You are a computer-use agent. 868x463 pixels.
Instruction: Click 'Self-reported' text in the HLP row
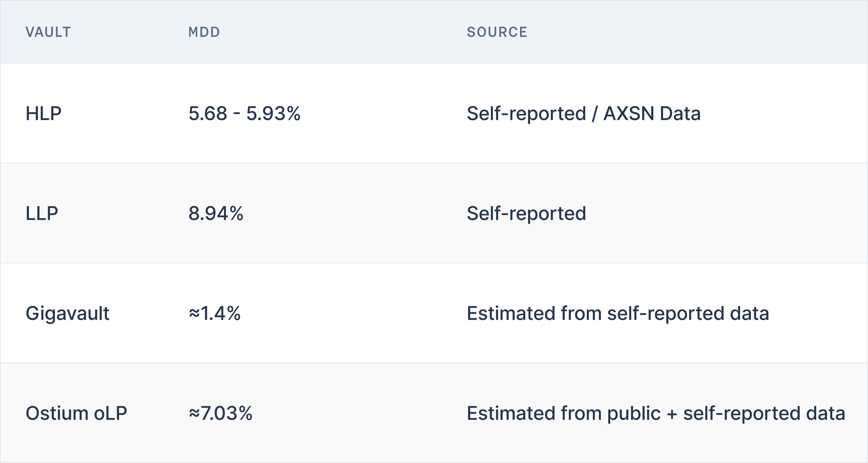(x=526, y=113)
